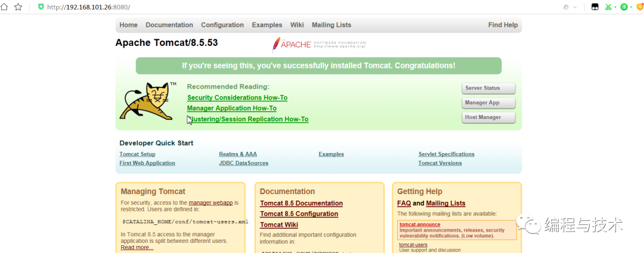Open the scissors screenshot dropdown arrow
This screenshot has height=253, width=644.
tap(615, 7)
